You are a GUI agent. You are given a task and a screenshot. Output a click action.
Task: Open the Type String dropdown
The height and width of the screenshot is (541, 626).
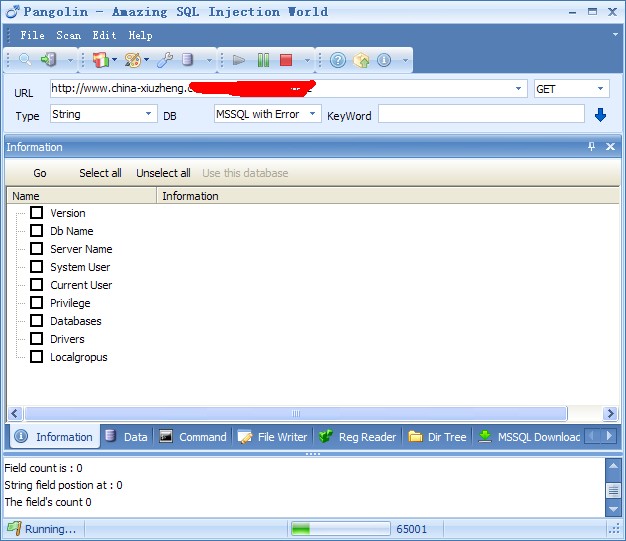148,114
